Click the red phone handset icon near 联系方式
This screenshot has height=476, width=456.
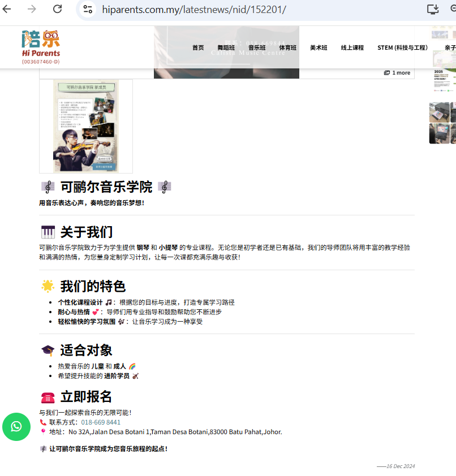pyautogui.click(x=43, y=422)
